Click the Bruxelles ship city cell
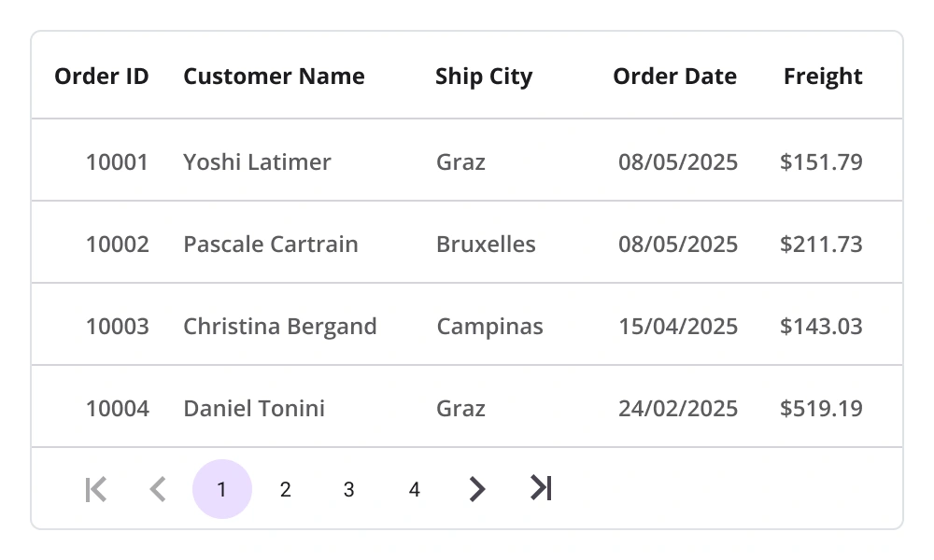Image resolution: width=934 pixels, height=560 pixels. point(486,245)
